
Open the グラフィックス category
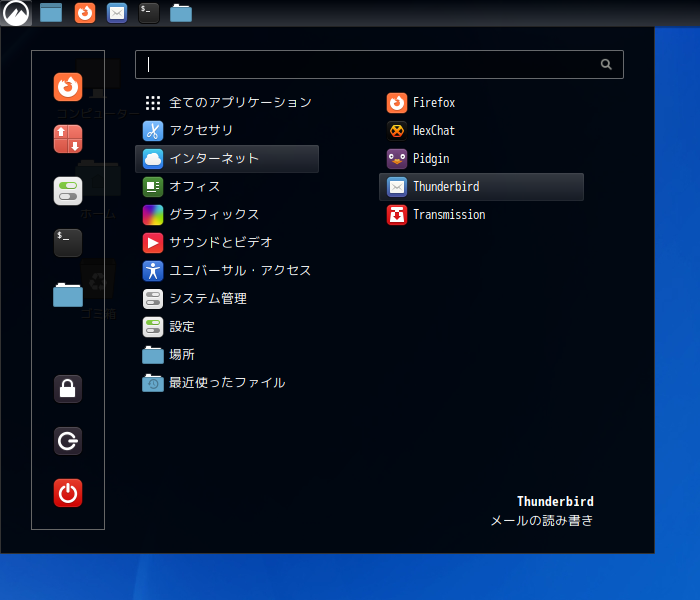click(227, 215)
